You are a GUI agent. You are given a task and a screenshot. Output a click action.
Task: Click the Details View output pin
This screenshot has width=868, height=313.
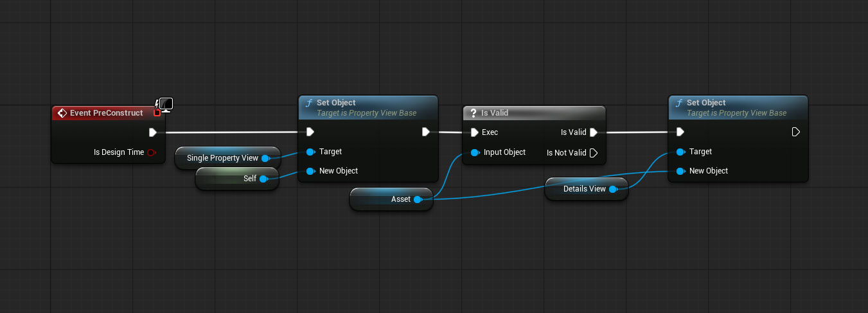(613, 189)
